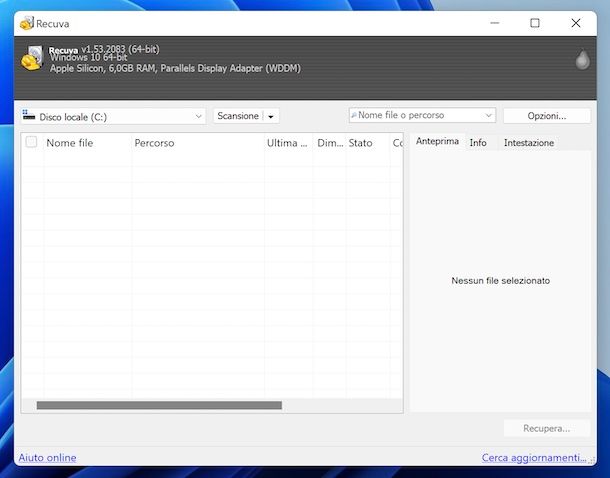This screenshot has height=478, width=610.
Task: Click the drive icon beside Disco locale (C:)
Action: coord(29,115)
